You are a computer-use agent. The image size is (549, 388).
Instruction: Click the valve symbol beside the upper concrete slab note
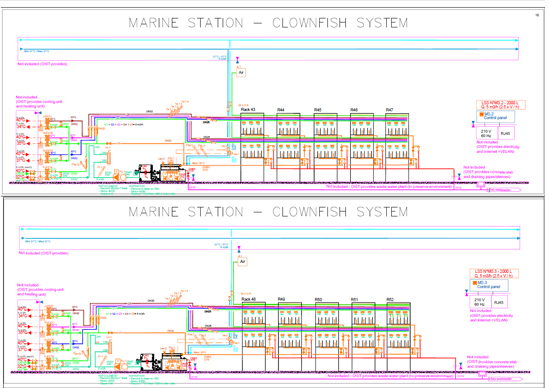(x=459, y=177)
